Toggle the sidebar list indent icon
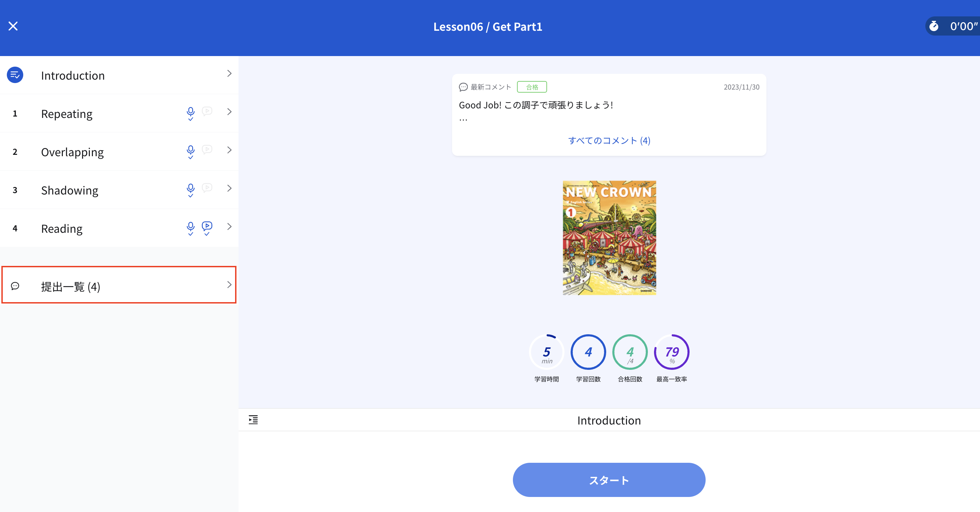This screenshot has height=512, width=980. 253,419
